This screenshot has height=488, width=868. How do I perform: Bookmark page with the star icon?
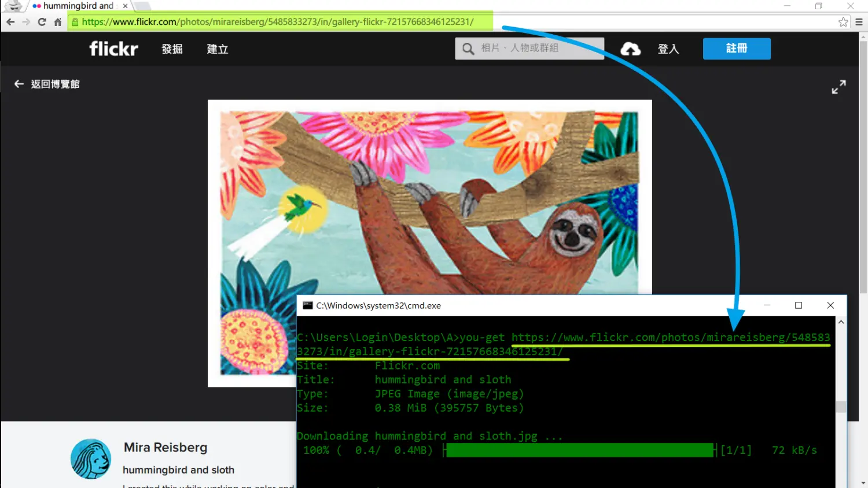coord(843,22)
